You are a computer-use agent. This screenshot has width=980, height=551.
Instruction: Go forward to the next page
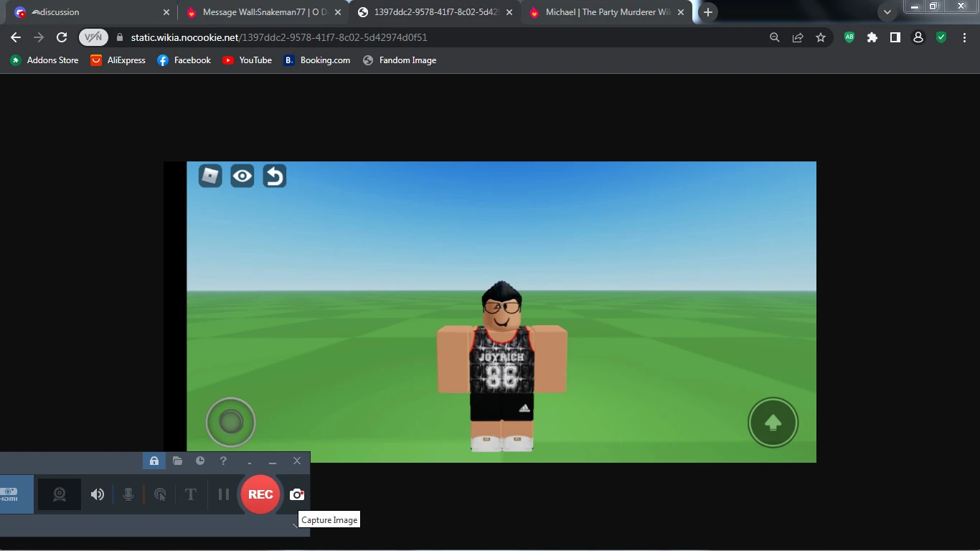coord(39,37)
